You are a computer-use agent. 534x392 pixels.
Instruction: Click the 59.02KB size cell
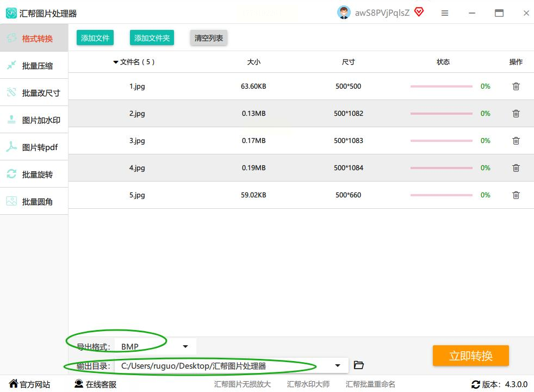point(253,195)
